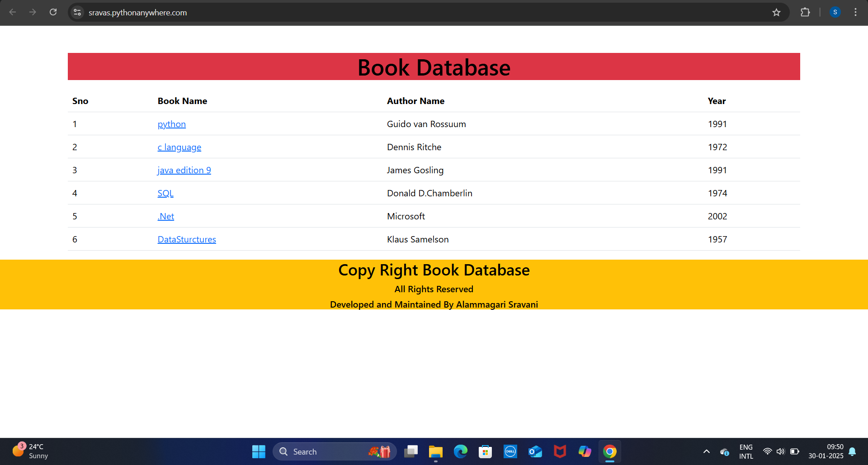The width and height of the screenshot is (868, 465).
Task: Open the .Net book link
Action: [166, 216]
